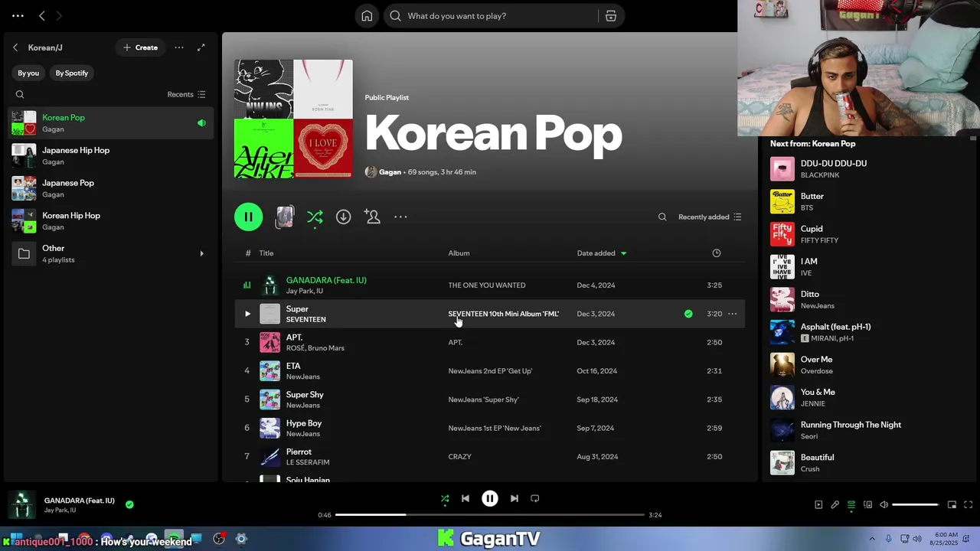Open SEVENTEEN artist link under Super

click(305, 320)
